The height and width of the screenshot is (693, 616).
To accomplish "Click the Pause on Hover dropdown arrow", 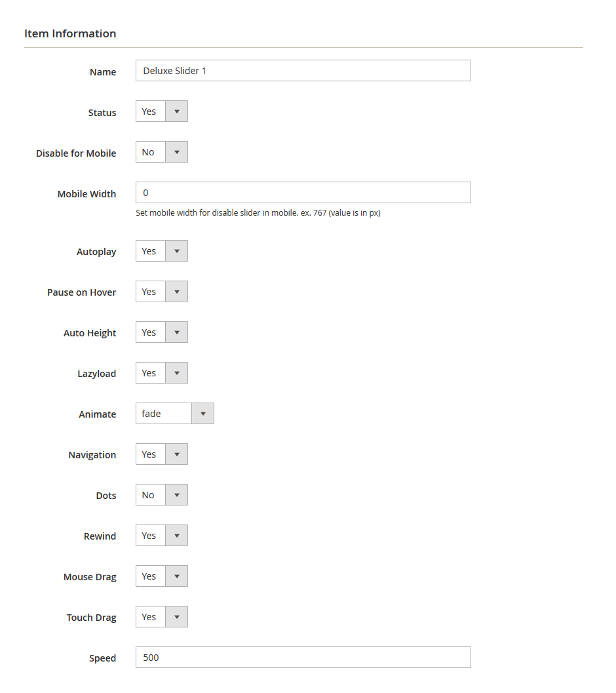I will click(176, 292).
